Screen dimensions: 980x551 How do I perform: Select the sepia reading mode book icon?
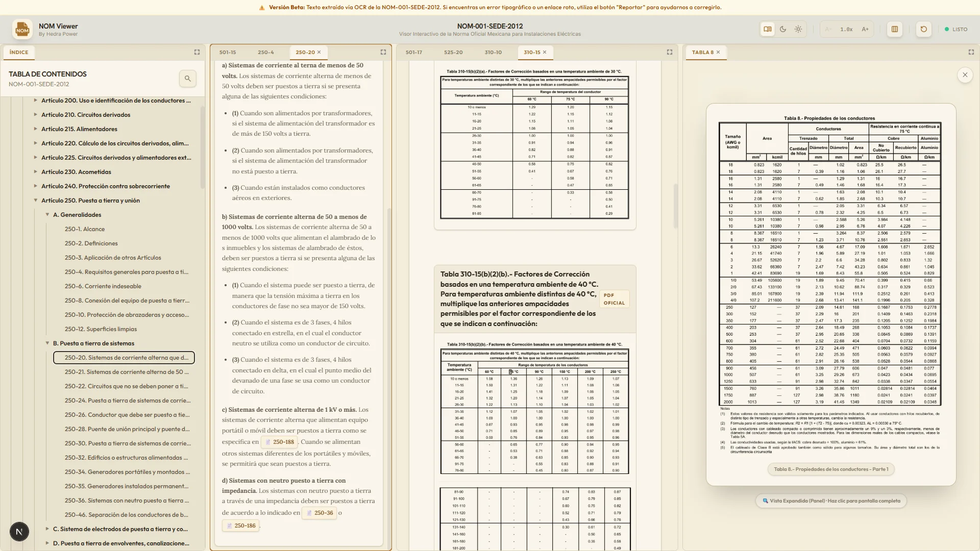tap(767, 29)
